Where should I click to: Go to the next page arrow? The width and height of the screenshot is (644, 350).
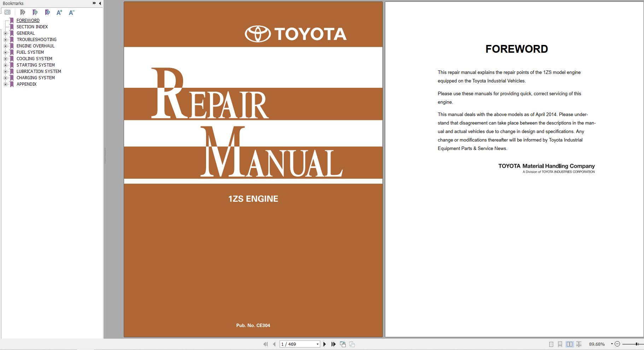tap(324, 344)
